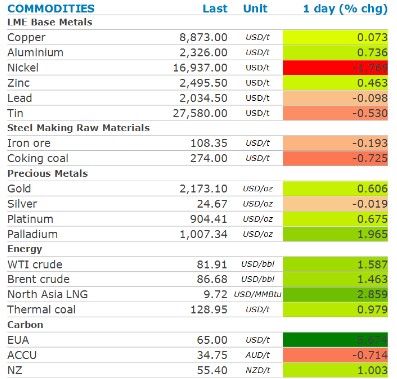Click the Carbon section heading
Viewport: 397px width, 379px height.
point(25,325)
